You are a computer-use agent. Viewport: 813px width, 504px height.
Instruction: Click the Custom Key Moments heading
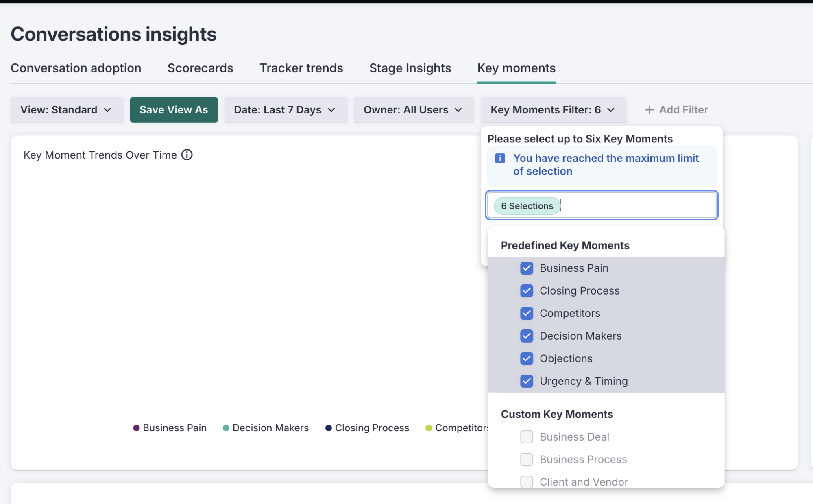tap(557, 415)
